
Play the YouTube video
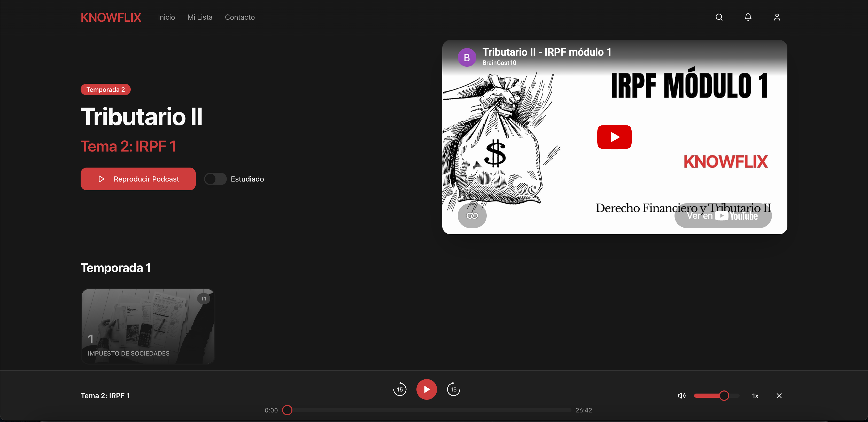[x=614, y=137]
